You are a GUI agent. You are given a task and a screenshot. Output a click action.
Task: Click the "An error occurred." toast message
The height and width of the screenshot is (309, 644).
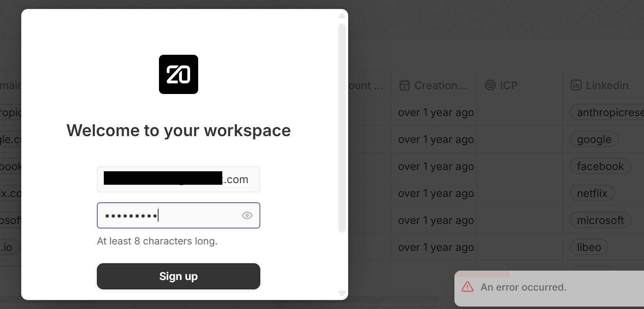pos(523,287)
